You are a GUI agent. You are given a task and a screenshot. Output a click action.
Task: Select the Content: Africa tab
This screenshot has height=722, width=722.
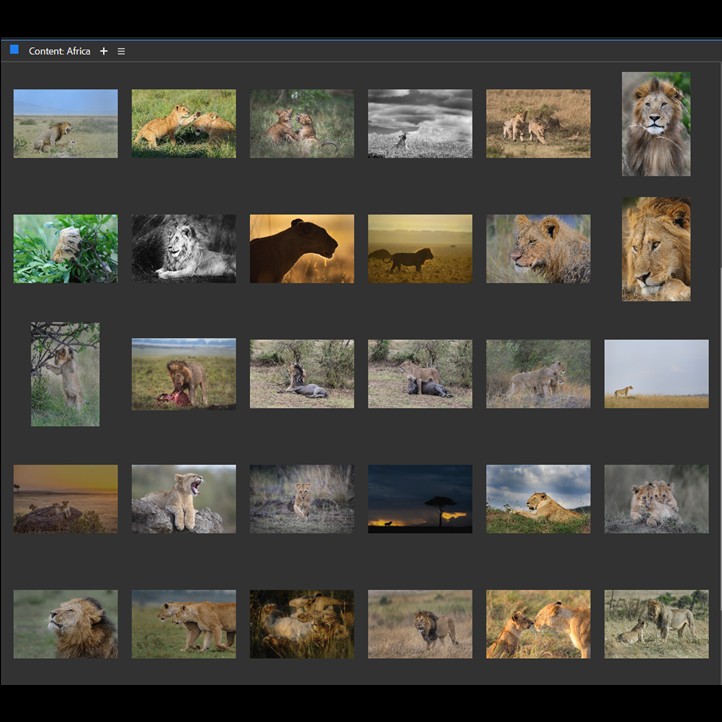pyautogui.click(x=59, y=51)
